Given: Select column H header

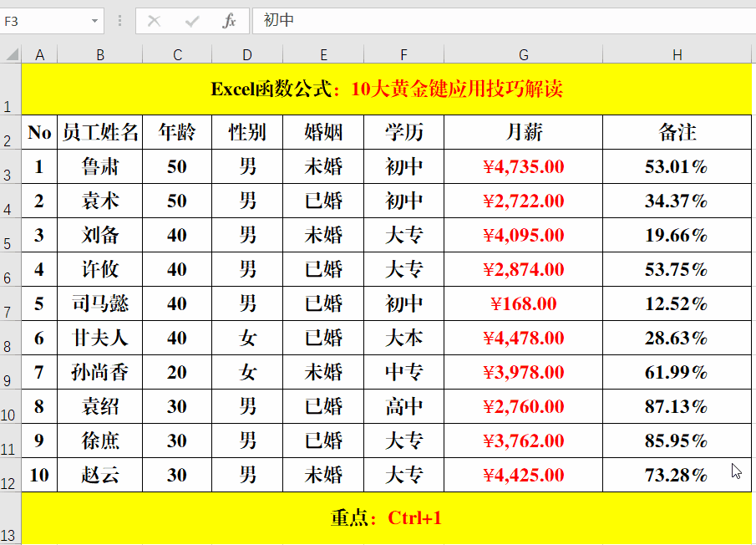Looking at the screenshot, I should (x=677, y=54).
